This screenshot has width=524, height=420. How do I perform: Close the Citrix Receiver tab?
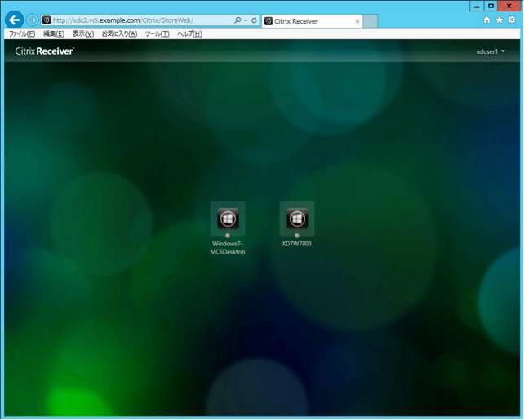[357, 21]
